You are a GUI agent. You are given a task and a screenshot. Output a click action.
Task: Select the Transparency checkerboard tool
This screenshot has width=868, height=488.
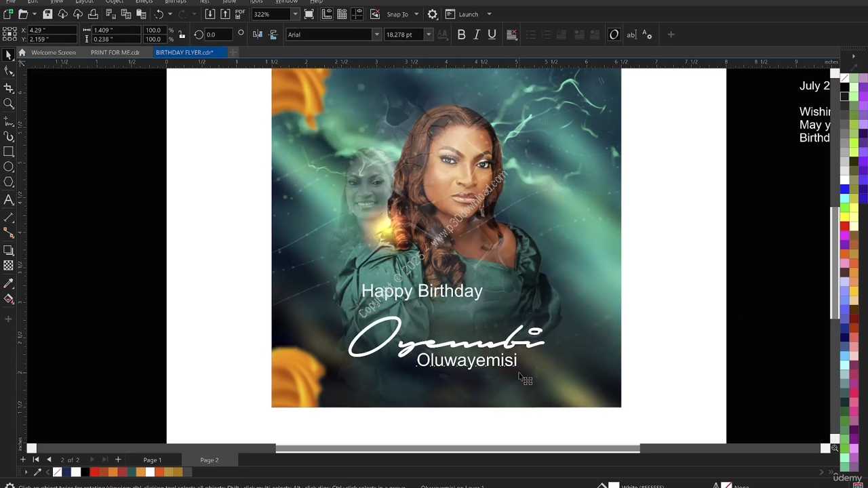click(x=8, y=266)
